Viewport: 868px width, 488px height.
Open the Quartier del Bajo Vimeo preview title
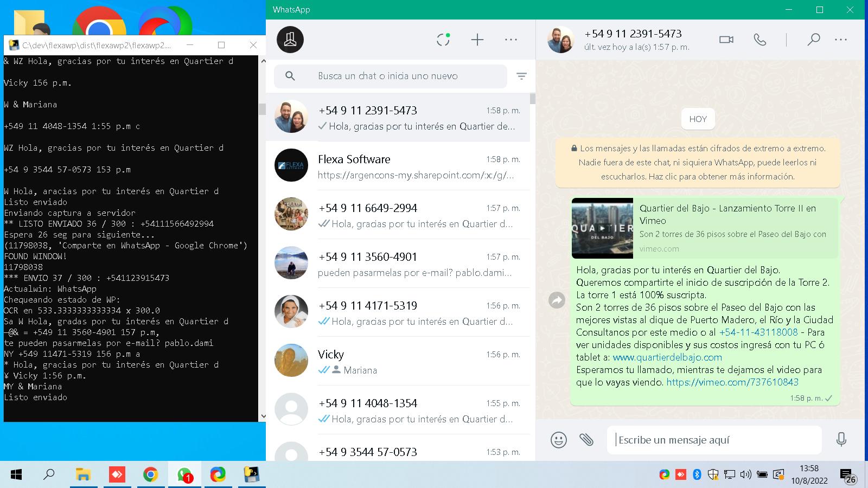[x=727, y=214]
